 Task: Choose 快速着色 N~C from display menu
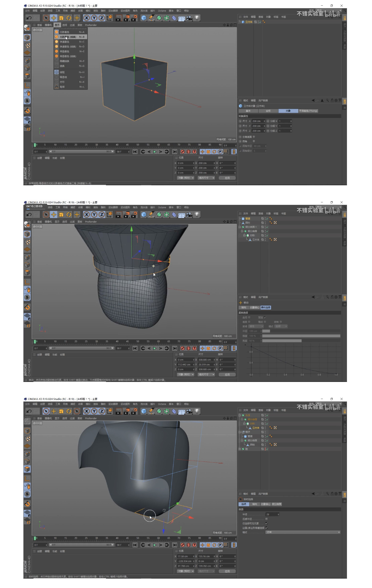tap(64, 42)
